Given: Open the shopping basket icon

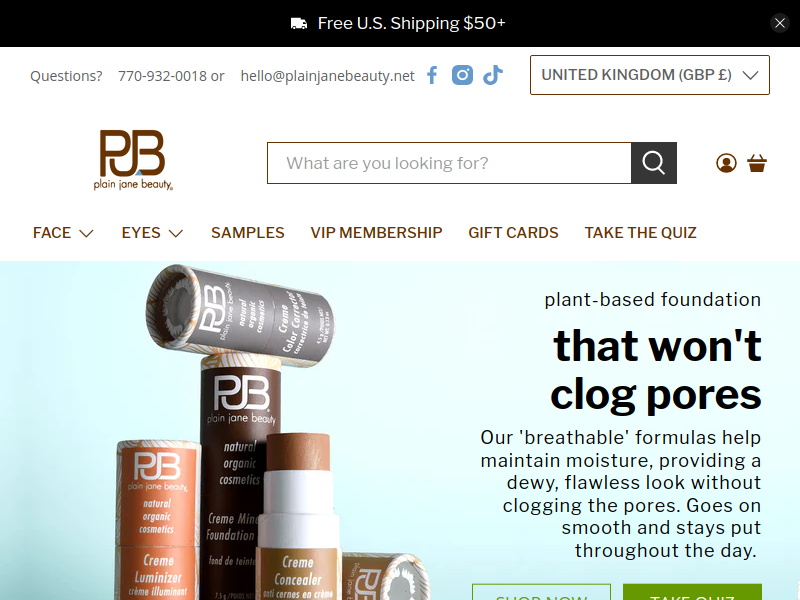Looking at the screenshot, I should [757, 163].
